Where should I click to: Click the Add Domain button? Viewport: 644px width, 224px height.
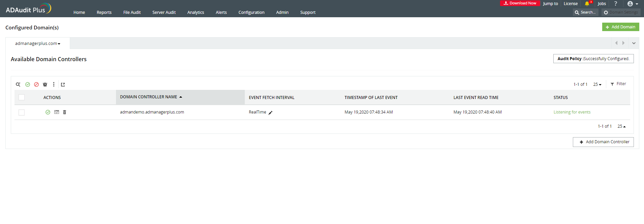click(x=620, y=27)
